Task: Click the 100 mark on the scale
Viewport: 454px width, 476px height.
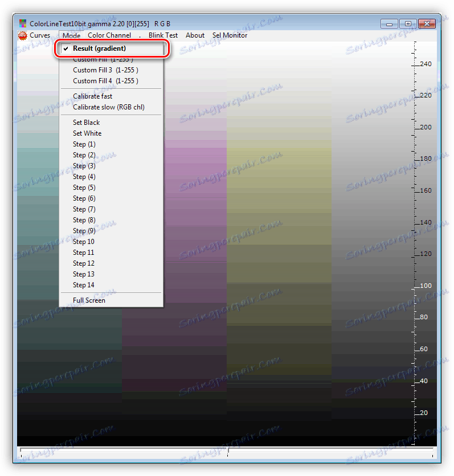Action: tap(426, 286)
